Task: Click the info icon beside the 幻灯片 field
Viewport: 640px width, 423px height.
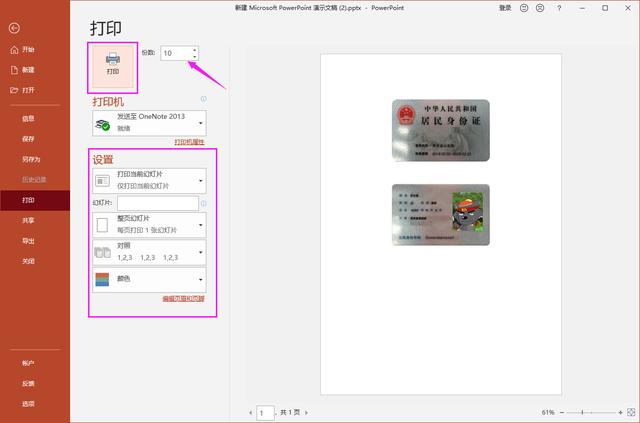Action: [x=203, y=204]
